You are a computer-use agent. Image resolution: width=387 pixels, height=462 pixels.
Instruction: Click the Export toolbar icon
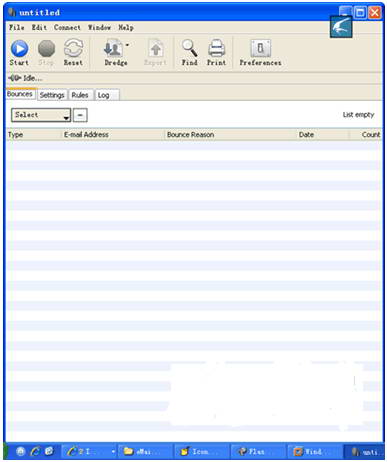pos(156,49)
